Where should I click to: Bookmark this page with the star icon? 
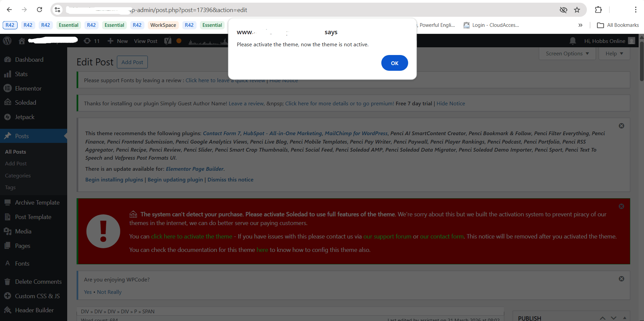coord(577,10)
